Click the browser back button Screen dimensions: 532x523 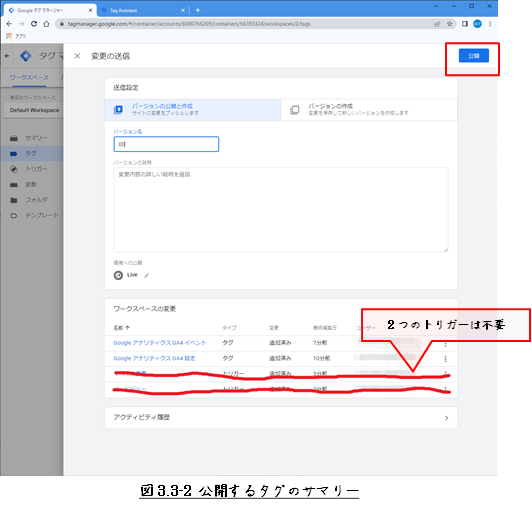(9, 24)
